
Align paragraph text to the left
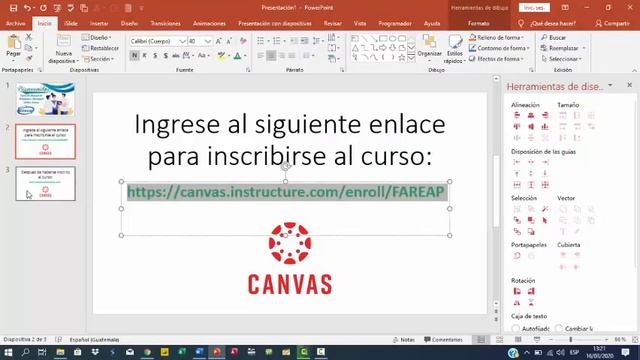(261, 56)
